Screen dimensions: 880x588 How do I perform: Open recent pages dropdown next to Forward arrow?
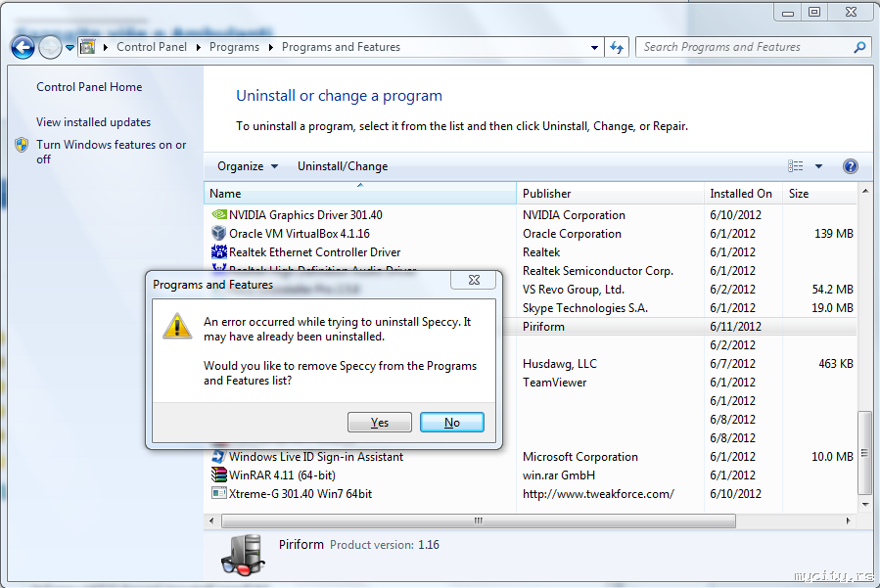[x=69, y=48]
